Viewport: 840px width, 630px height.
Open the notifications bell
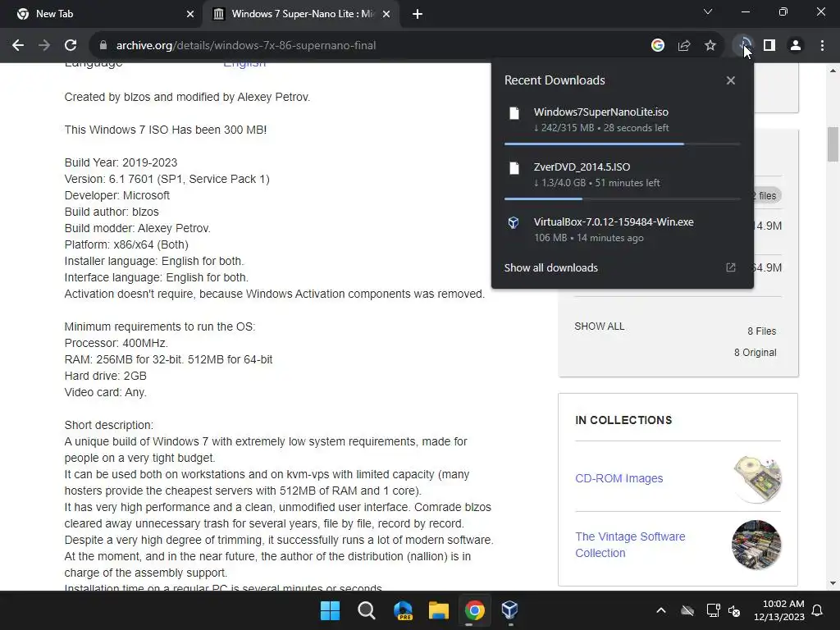click(x=818, y=610)
